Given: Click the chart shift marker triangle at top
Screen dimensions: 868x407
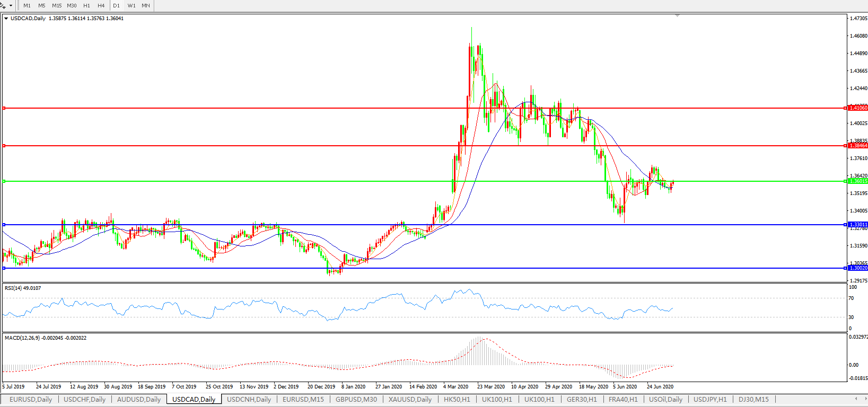Looking at the screenshot, I should [x=677, y=16].
